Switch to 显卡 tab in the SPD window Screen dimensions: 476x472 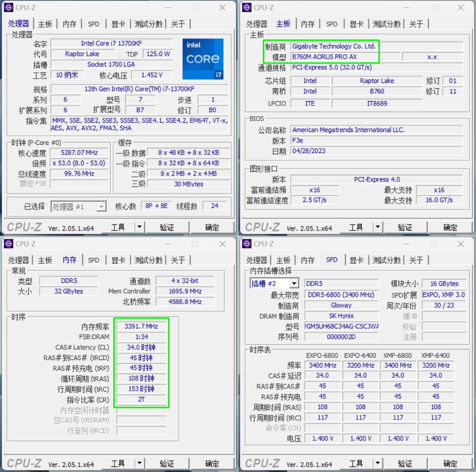coord(357,260)
